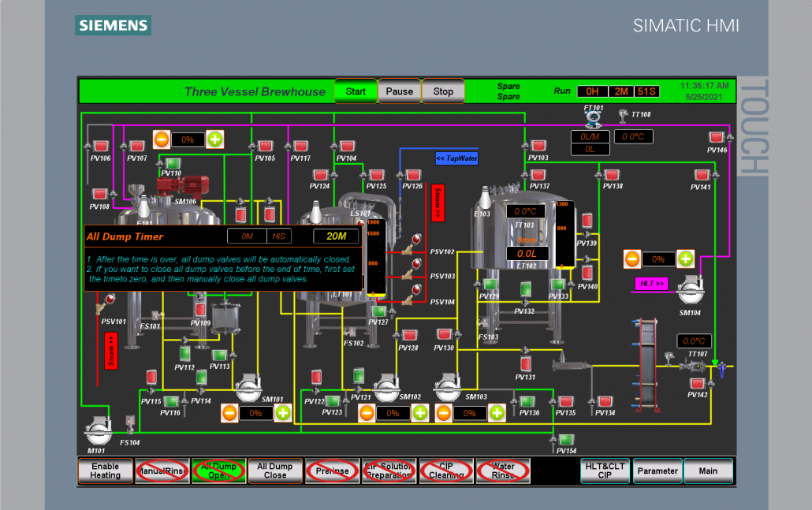Click the magenta HLT >> tag
The height and width of the screenshot is (510, 812).
(x=651, y=284)
